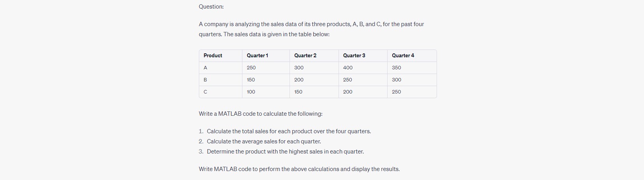Click the Product column header
644x180 pixels.
click(x=213, y=56)
